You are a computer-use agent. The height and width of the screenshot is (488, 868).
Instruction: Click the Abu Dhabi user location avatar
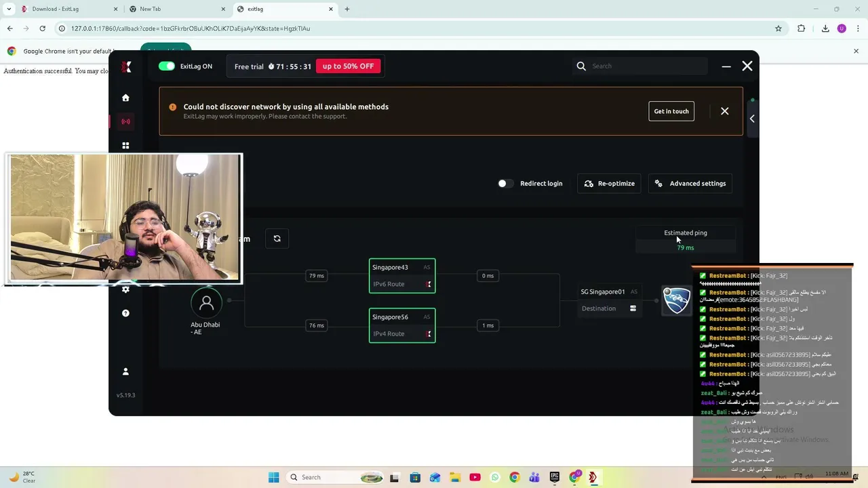point(207,302)
